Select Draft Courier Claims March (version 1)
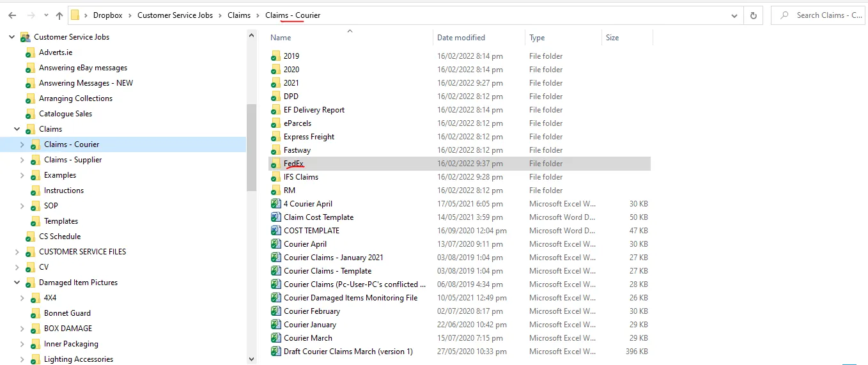The image size is (868, 365). click(x=348, y=352)
